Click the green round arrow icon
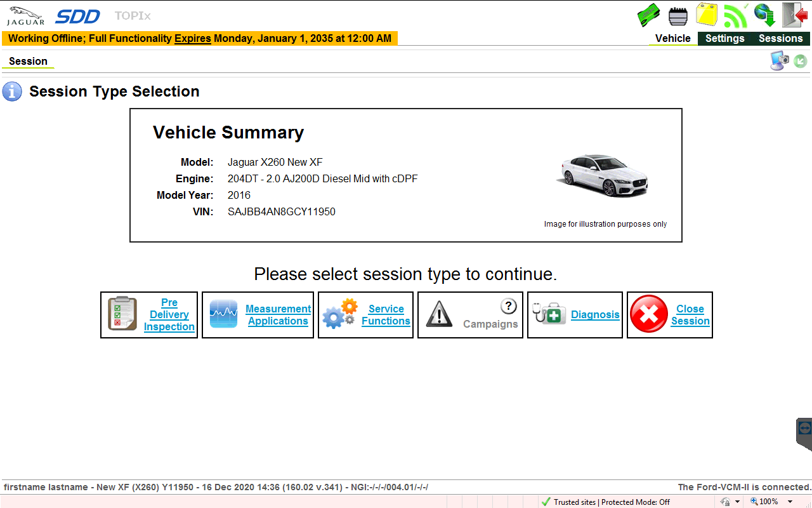This screenshot has height=508, width=812. 800,61
